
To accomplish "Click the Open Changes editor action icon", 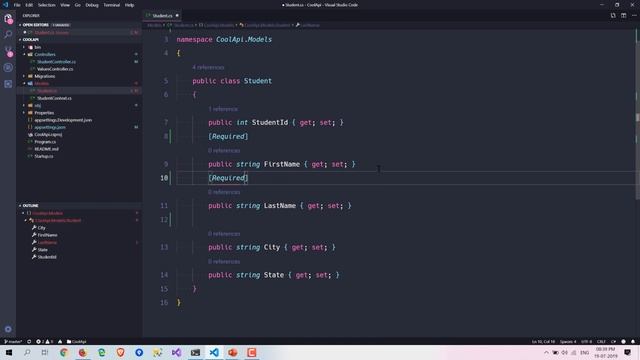I will pos(613,16).
